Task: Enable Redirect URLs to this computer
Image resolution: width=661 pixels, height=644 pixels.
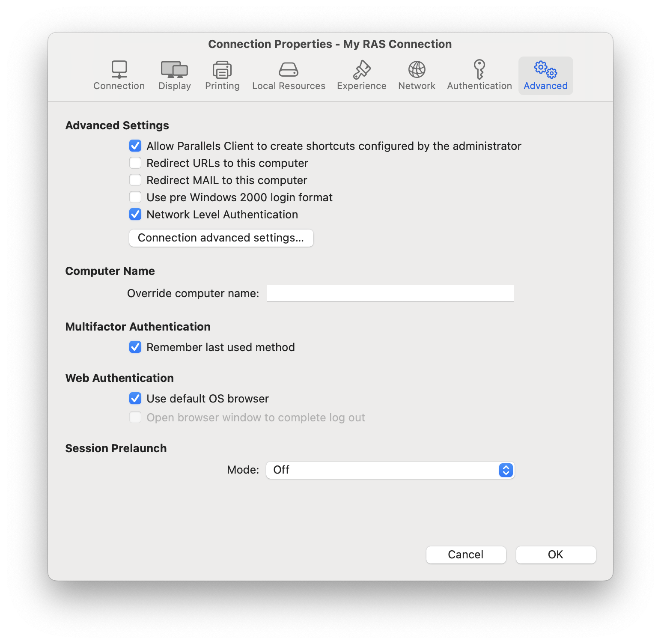Action: point(135,163)
